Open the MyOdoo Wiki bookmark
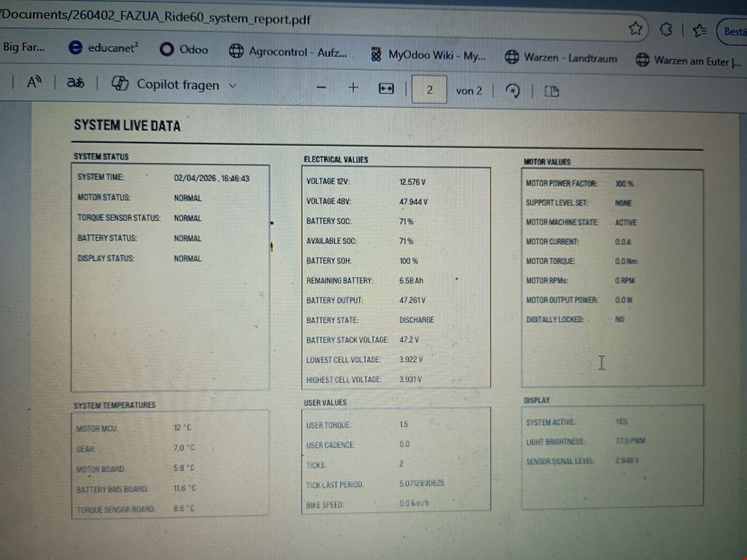Image resolution: width=747 pixels, height=560 pixels. [427, 55]
